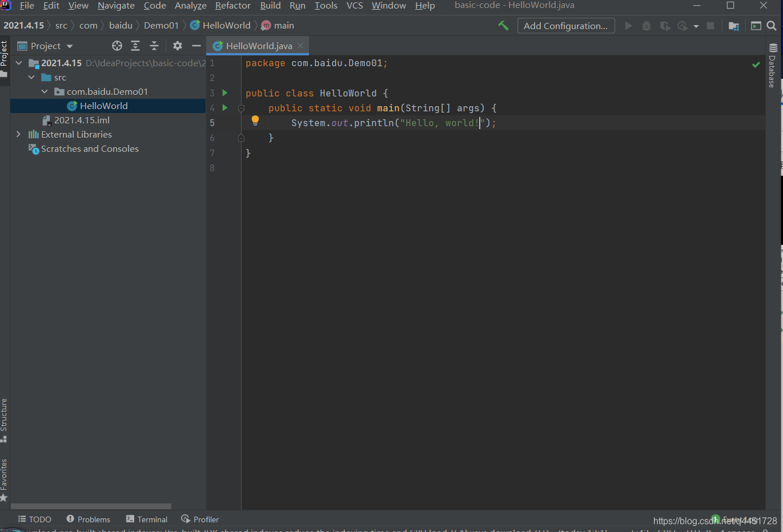The width and height of the screenshot is (783, 532).
Task: Click fold end marker at line 6
Action: [x=241, y=138]
